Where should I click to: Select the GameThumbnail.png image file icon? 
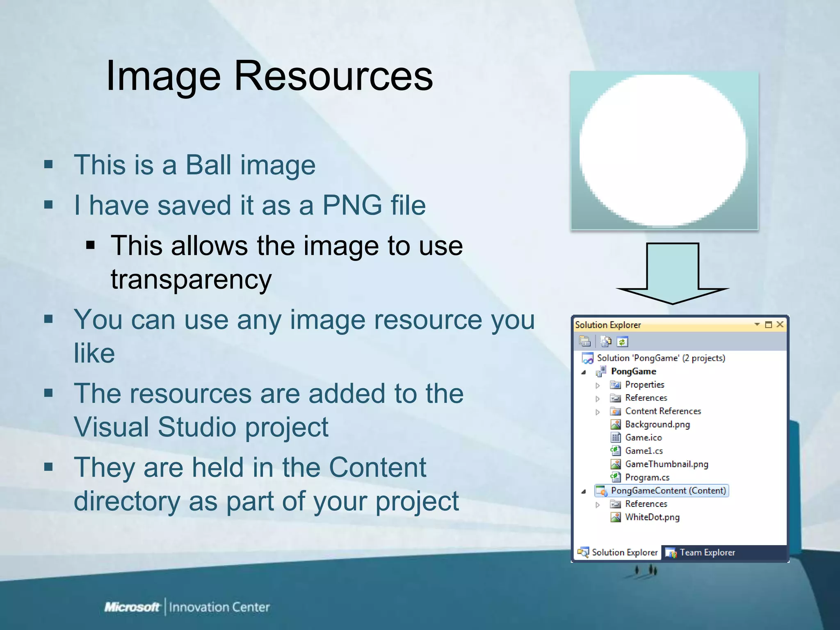pyautogui.click(x=615, y=464)
